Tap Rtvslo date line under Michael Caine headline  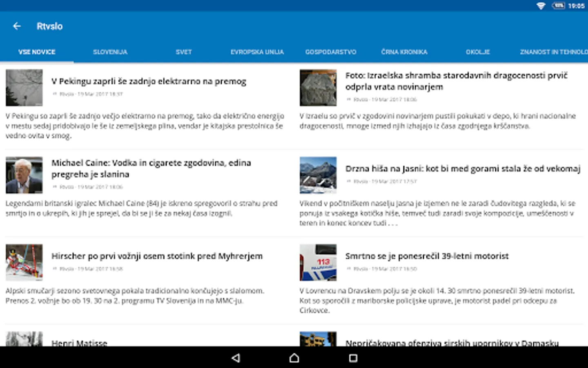click(87, 187)
